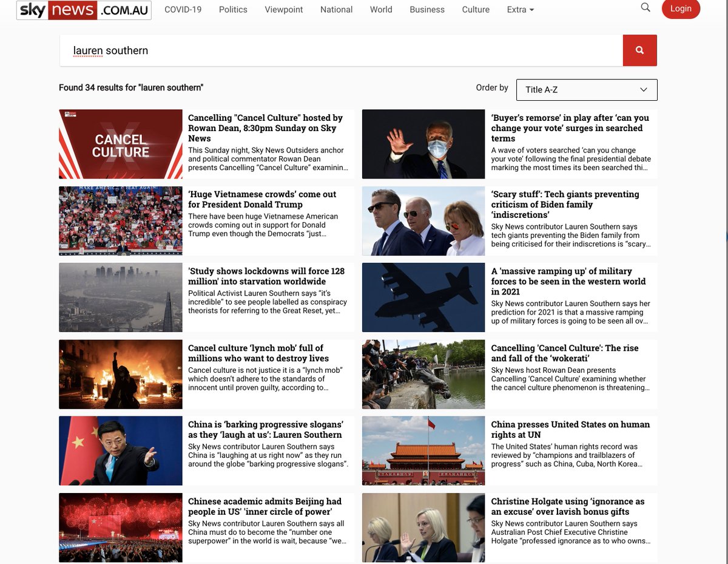Viewport: 728px width, 564px height.
Task: Open the burning street protest thumbnail
Action: pos(121,374)
